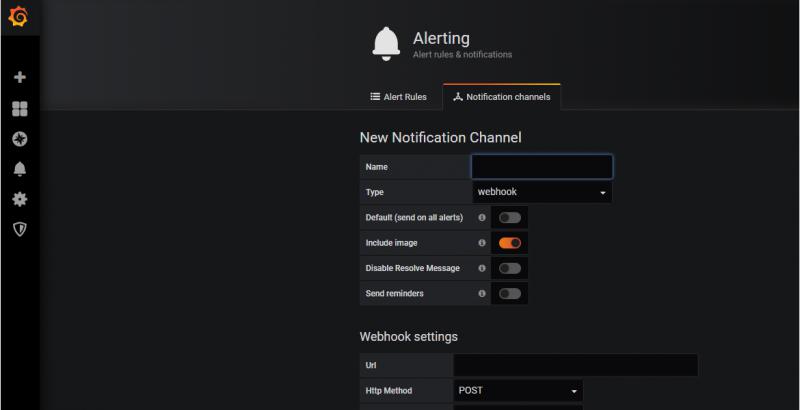Show info tooltip for Send reminders
Image resolution: width=800 pixels, height=410 pixels.
click(x=482, y=294)
